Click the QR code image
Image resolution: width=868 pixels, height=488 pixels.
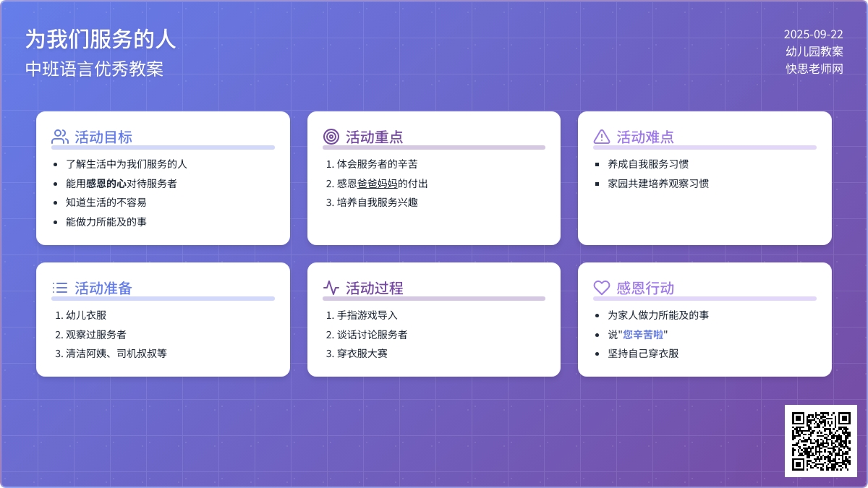(x=820, y=440)
